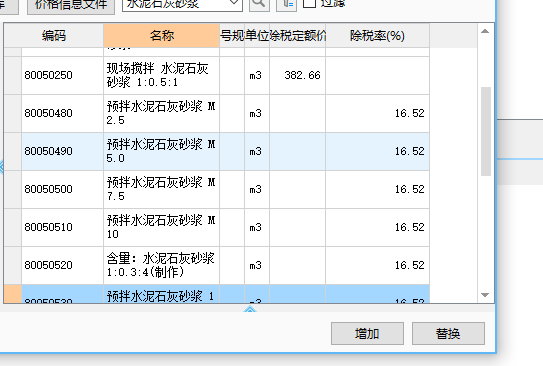Screen dimensions: 543x366
Task: Click 预拌水泥石灰砂浆 M10 name cell
Action: 161,227
